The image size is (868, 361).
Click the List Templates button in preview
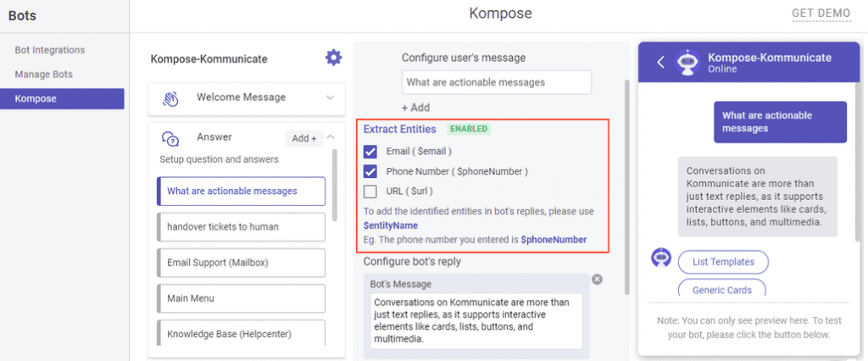point(724,262)
